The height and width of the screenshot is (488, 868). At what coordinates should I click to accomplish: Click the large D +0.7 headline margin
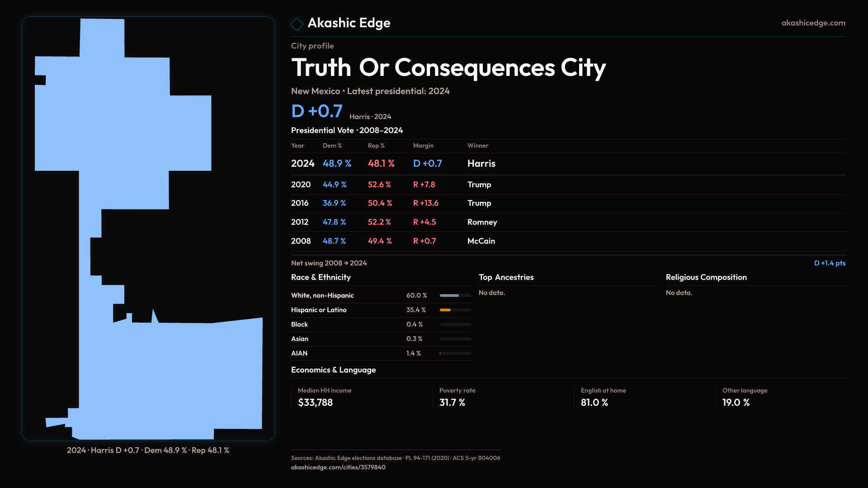pos(317,111)
